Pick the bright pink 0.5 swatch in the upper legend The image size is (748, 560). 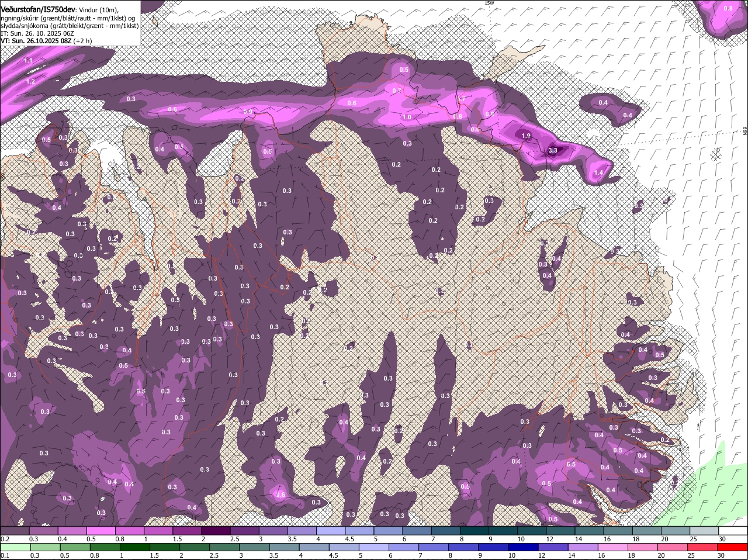click(x=101, y=531)
